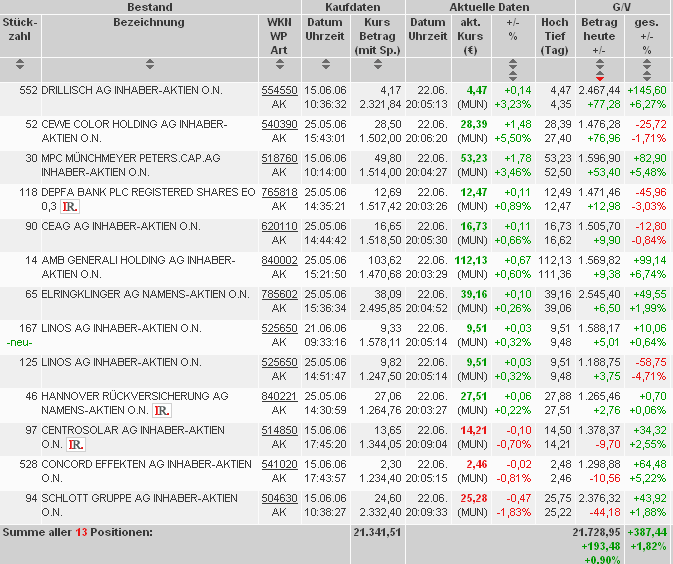Open WKN link 518760 for MPC Münchmeyer

279,158
